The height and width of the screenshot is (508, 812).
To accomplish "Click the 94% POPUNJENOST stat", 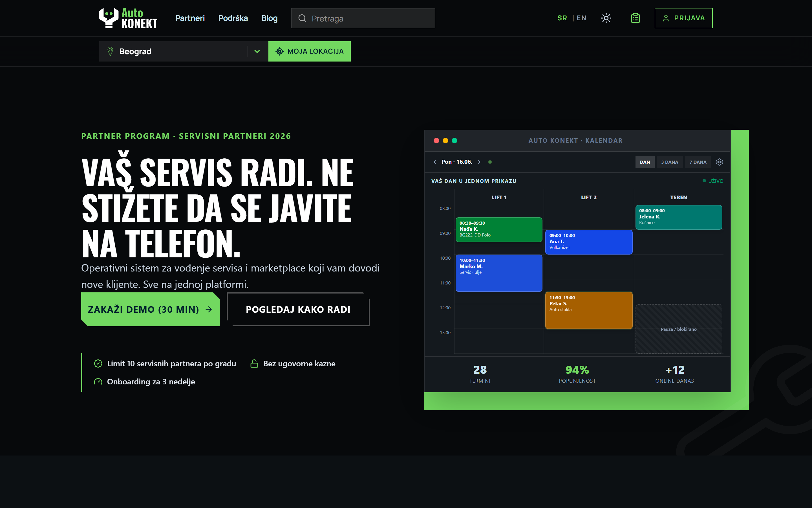I will (x=577, y=374).
